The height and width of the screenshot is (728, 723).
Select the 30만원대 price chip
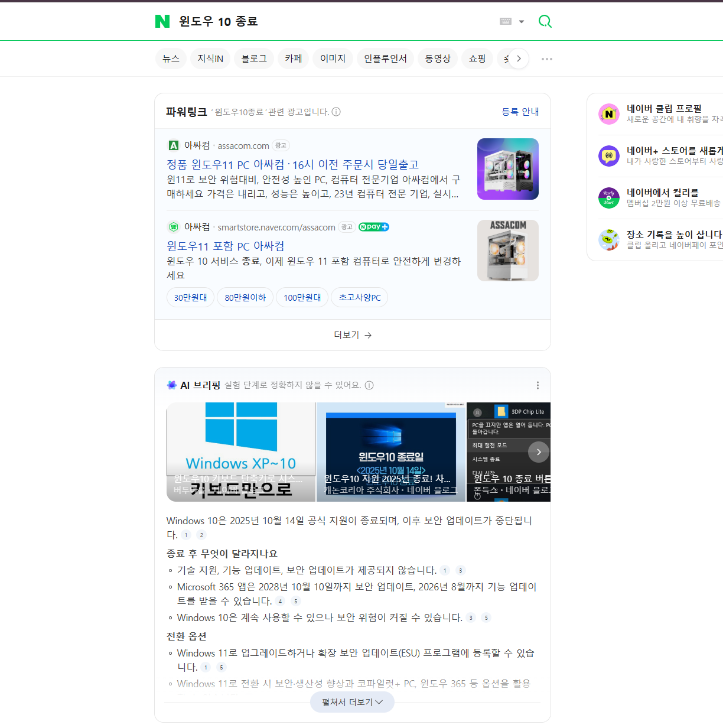(190, 297)
